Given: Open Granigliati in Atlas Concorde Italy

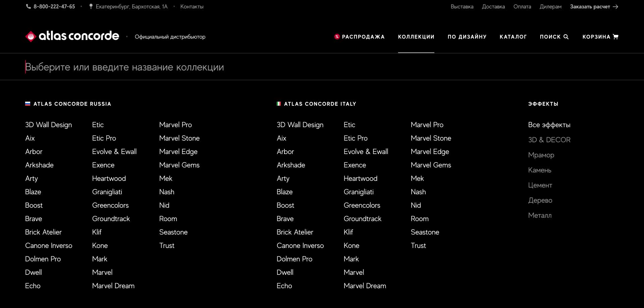Looking at the screenshot, I should [359, 192].
